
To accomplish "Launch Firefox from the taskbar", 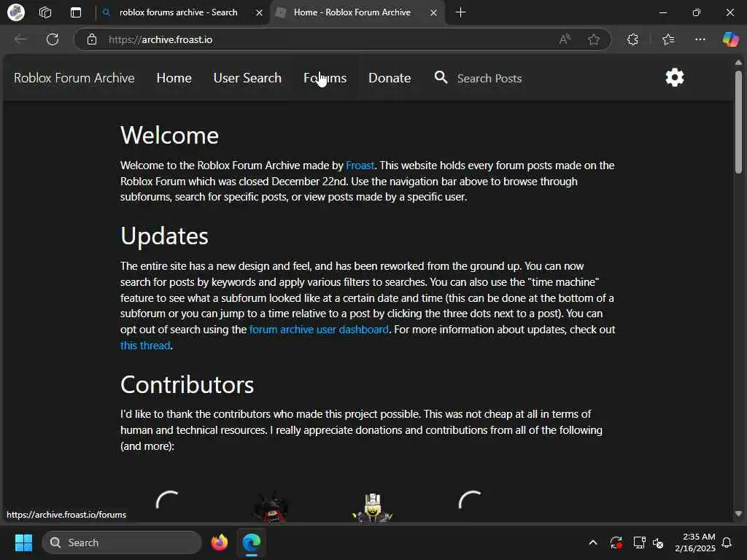I will pyautogui.click(x=219, y=542).
